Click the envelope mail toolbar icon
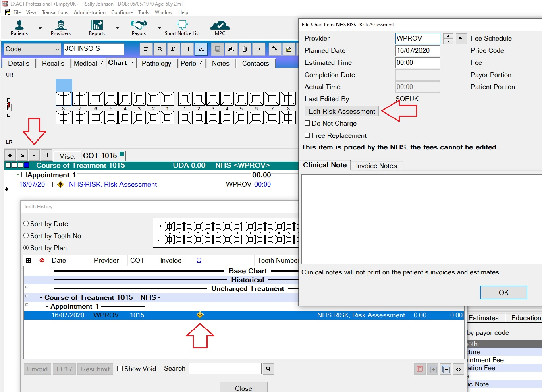Screen dimensions: 542x392 289,49
